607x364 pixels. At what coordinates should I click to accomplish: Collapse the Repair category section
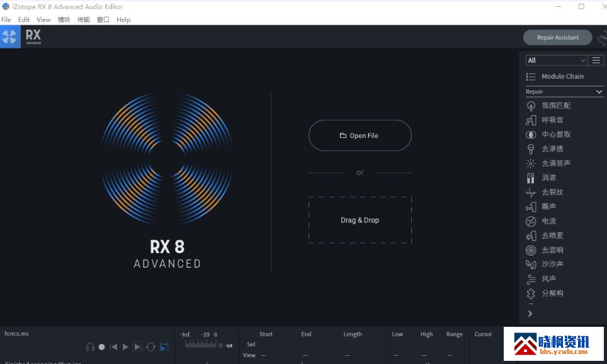pyautogui.click(x=599, y=92)
